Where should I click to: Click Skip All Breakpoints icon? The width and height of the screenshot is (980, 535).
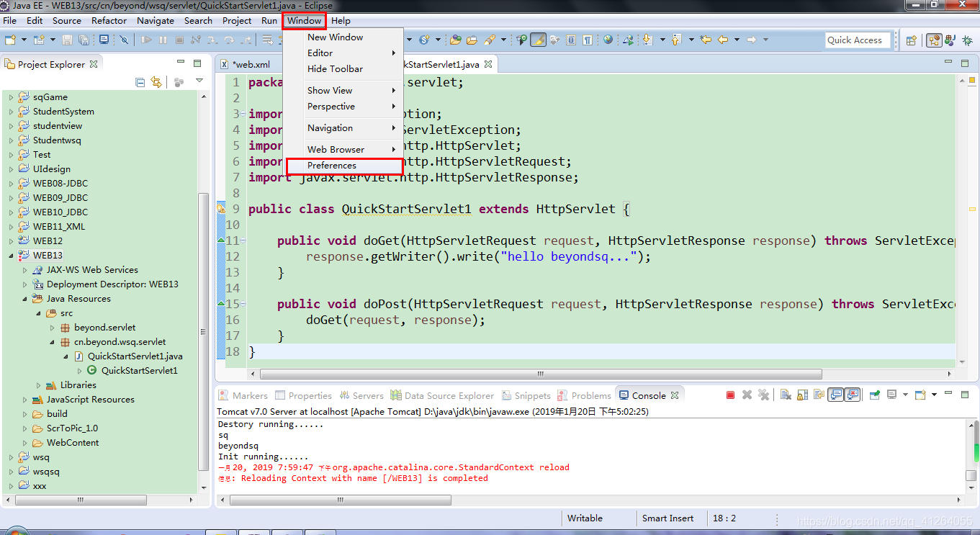124,40
